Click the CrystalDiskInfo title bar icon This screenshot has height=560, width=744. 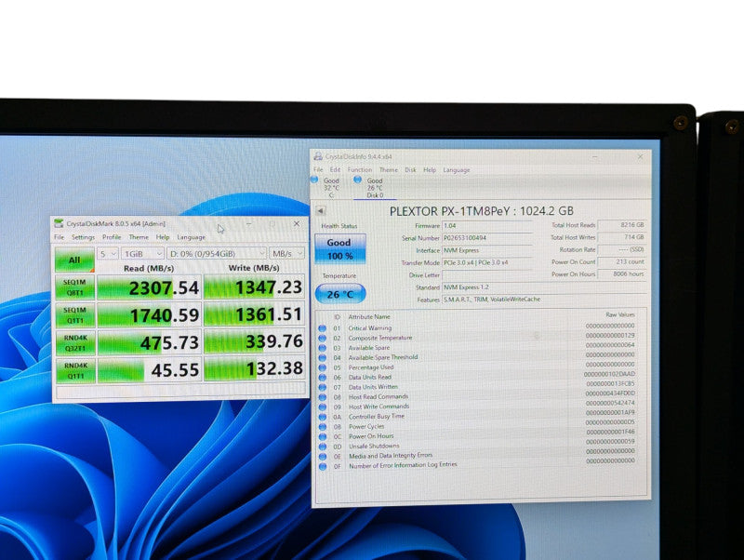pyautogui.click(x=318, y=156)
